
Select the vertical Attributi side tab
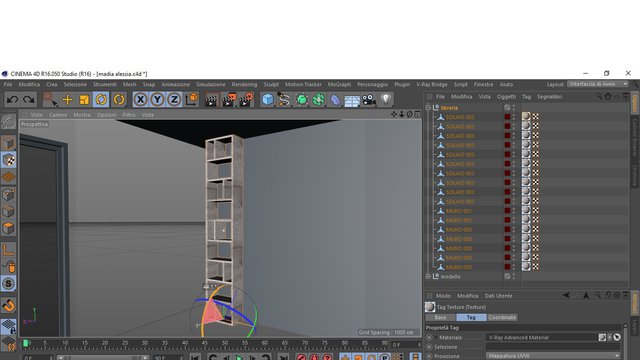[x=635, y=303]
